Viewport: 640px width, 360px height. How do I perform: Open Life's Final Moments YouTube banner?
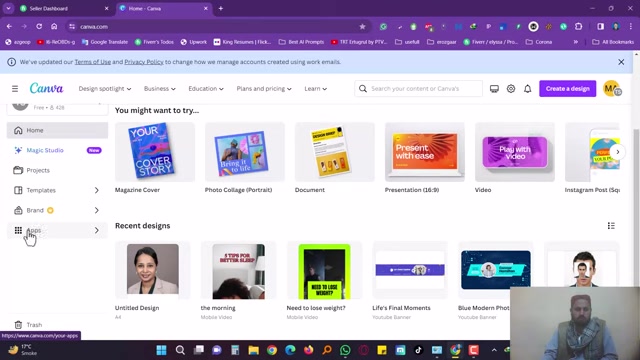click(x=410, y=270)
